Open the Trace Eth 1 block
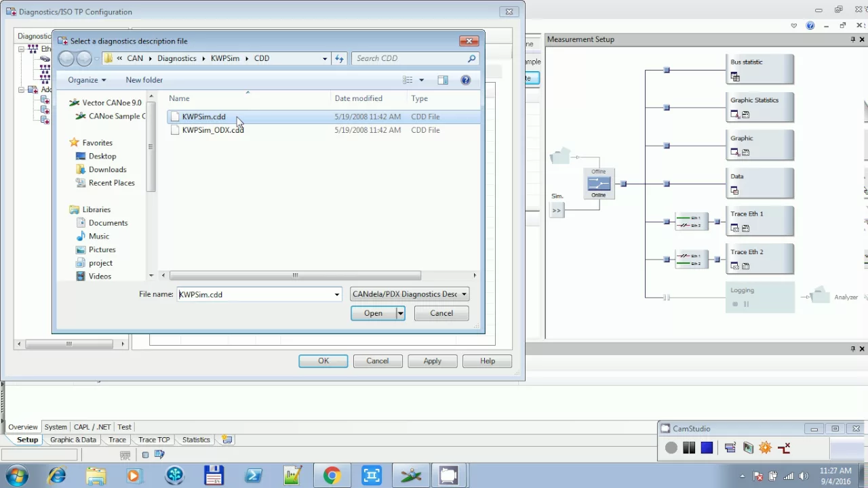This screenshot has height=488, width=868. click(759, 222)
